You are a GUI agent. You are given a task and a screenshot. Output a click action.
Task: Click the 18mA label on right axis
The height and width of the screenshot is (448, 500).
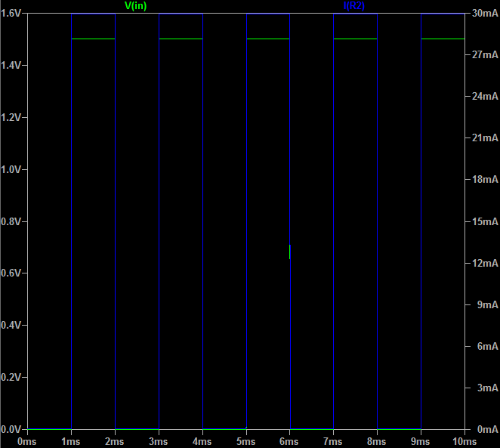[x=483, y=180]
